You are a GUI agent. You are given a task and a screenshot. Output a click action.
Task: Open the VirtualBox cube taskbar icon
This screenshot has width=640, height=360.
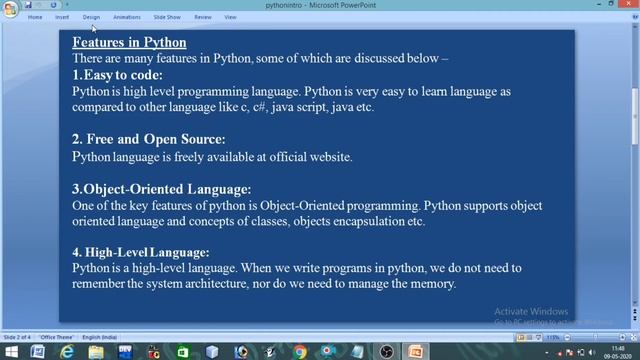[211, 352]
